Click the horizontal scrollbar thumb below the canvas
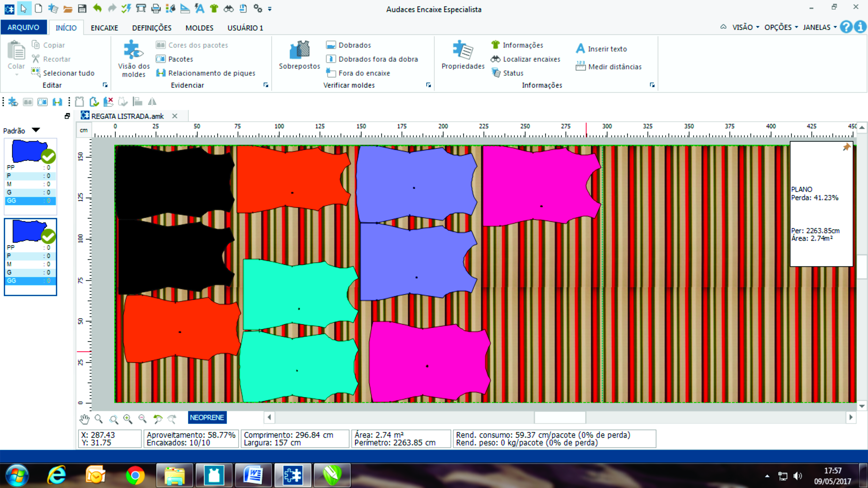Screen dimensions: 868x488 [x=560, y=417]
